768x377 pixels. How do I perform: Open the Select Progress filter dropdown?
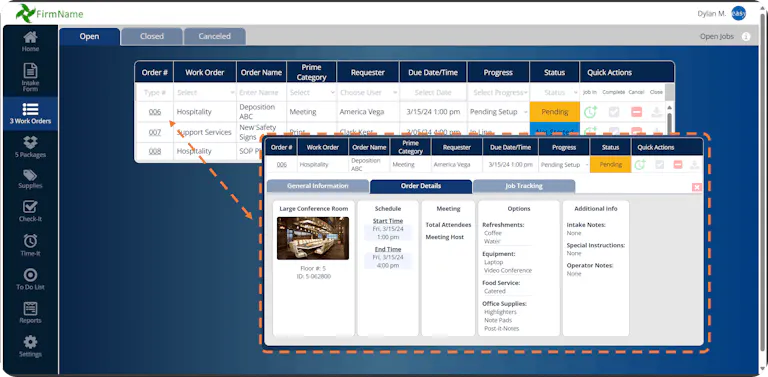pos(499,93)
